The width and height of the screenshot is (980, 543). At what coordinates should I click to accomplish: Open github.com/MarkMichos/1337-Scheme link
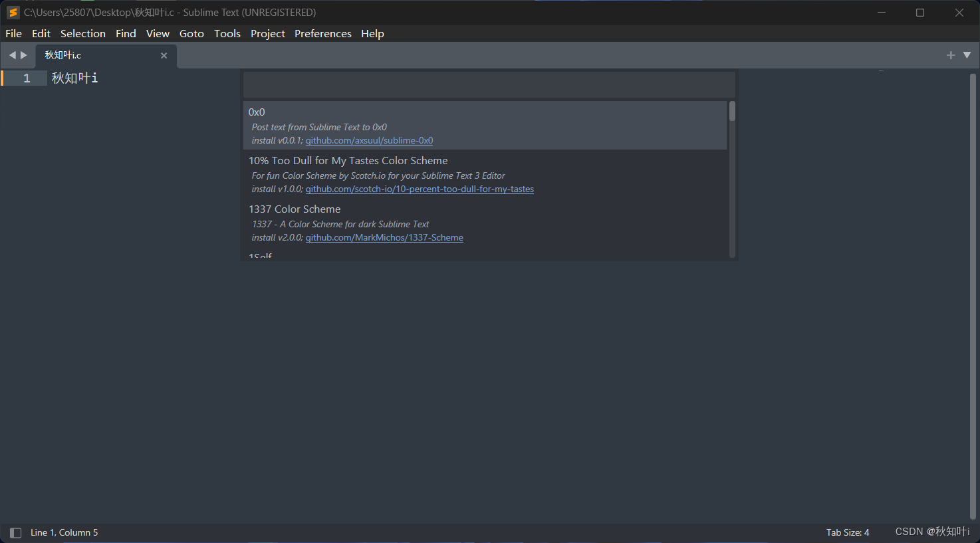click(x=384, y=238)
